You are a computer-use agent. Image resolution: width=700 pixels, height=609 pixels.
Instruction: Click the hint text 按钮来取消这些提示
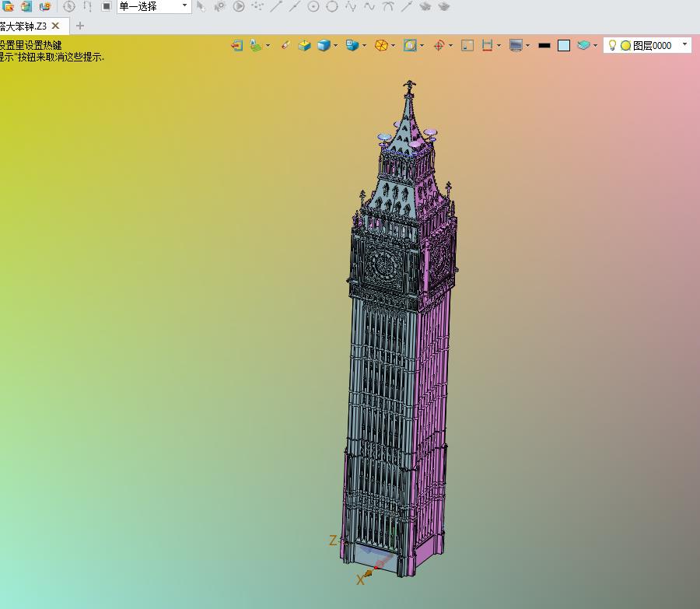(x=60, y=57)
